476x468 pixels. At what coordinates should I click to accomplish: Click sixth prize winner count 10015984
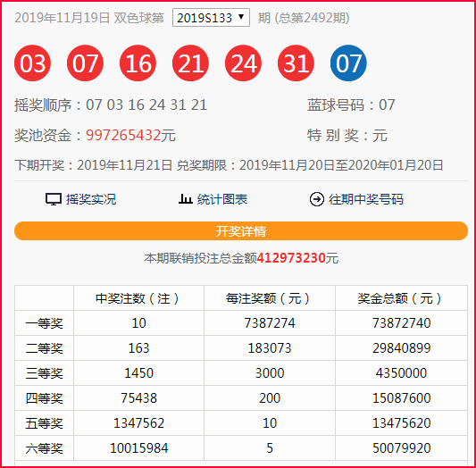(x=138, y=448)
